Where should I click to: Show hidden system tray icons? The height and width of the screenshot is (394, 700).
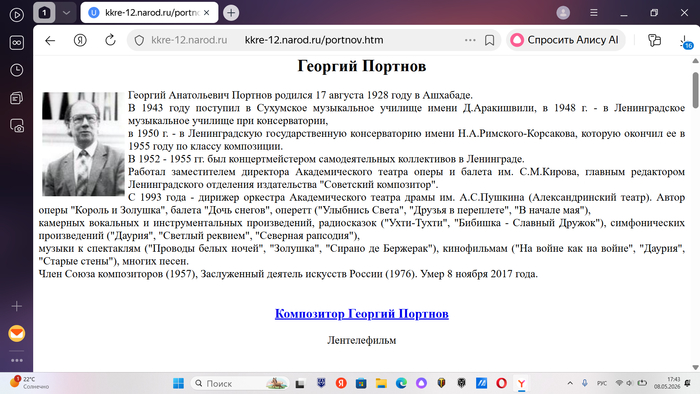570,383
